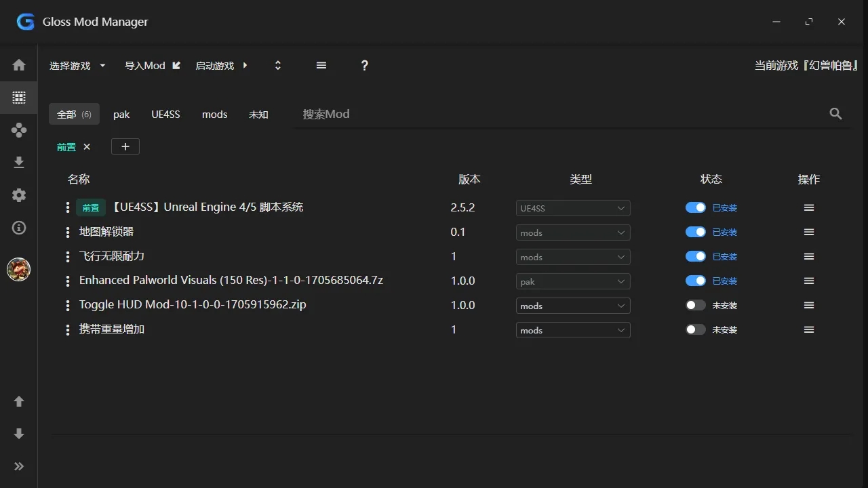
Task: Open actions menu for 地图解锁器 row
Action: click(x=809, y=232)
